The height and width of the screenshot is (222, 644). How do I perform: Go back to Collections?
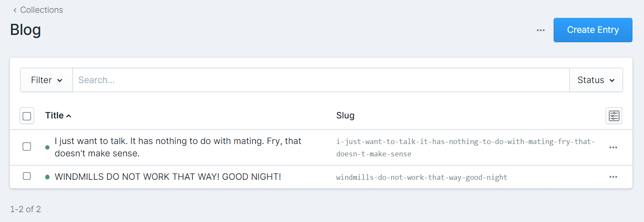click(41, 10)
